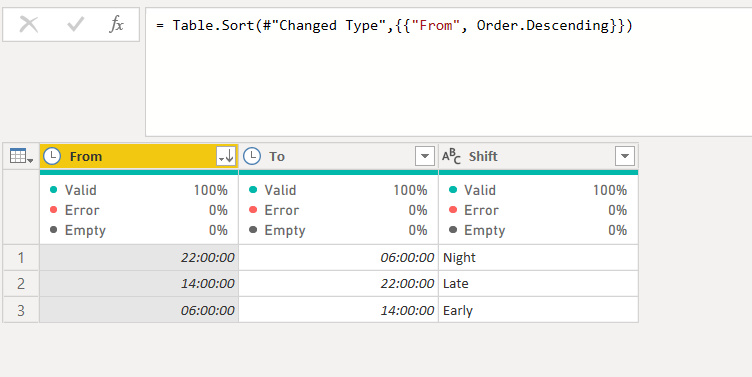752x377 pixels.
Task: Click the From cell 14:00:00
Action: pos(139,284)
